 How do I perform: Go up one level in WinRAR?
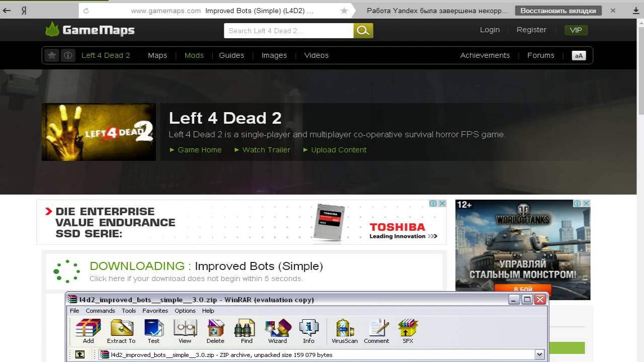click(x=80, y=354)
